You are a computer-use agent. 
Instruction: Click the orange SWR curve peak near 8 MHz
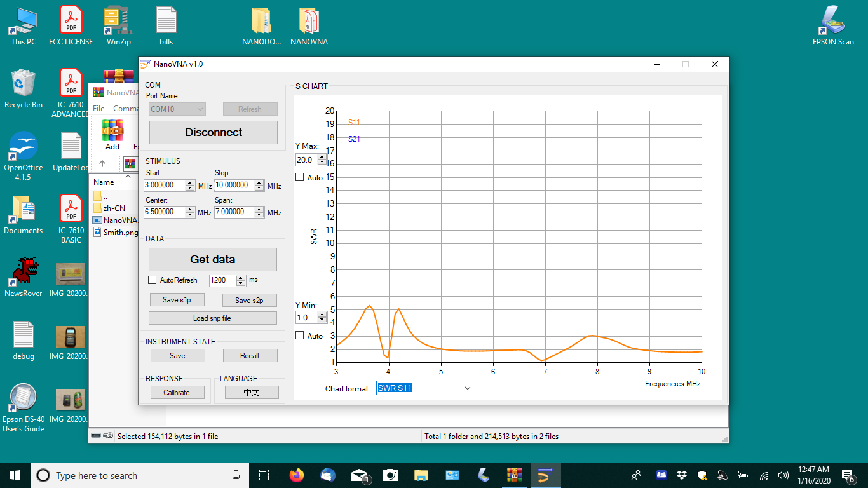coord(591,335)
